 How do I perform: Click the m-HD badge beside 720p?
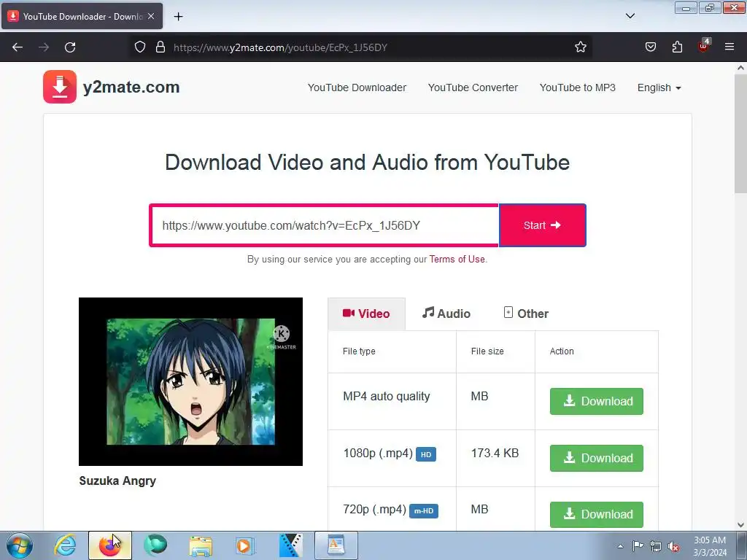pos(424,511)
